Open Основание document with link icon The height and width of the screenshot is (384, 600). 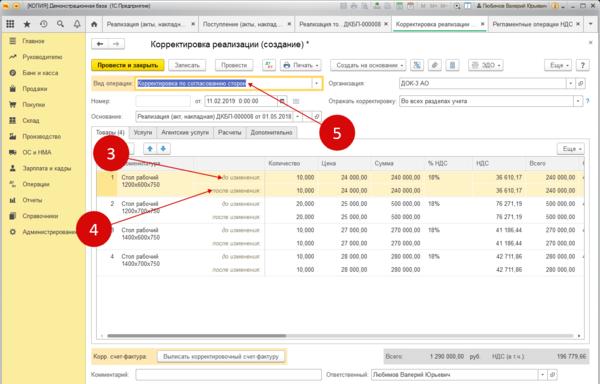[x=317, y=116]
